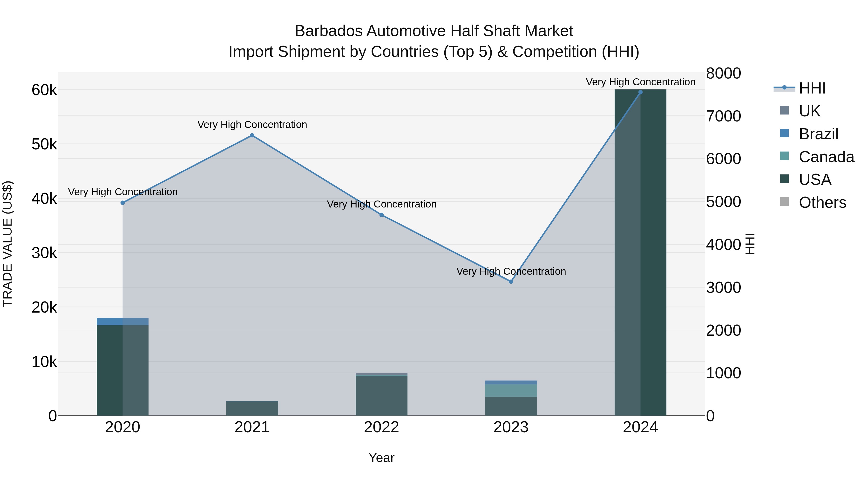Screen dimensions: 868x488
Task: Click 2024 Very High Concentration annotation
Action: [641, 82]
